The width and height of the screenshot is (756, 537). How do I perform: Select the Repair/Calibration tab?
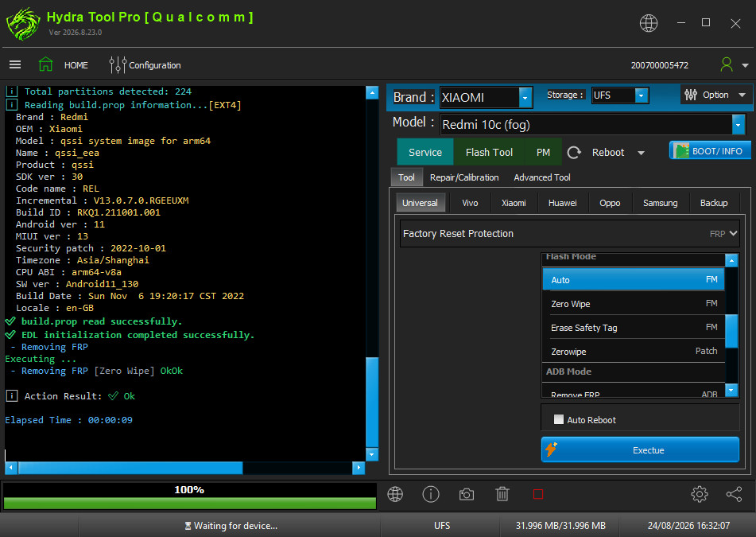(x=464, y=177)
